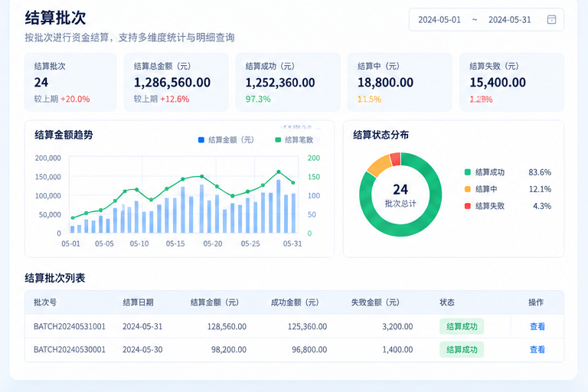View batch BATCH20240531001 via 查看 link
This screenshot has height=392, width=588.
[537, 326]
